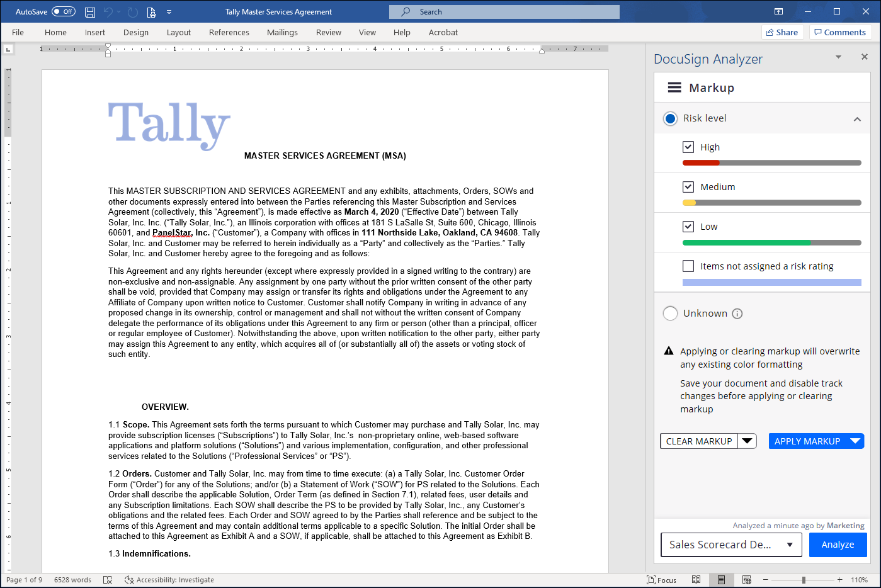Open the Clear Markup dropdown arrow
Screen dimensions: 881x588
(x=747, y=441)
